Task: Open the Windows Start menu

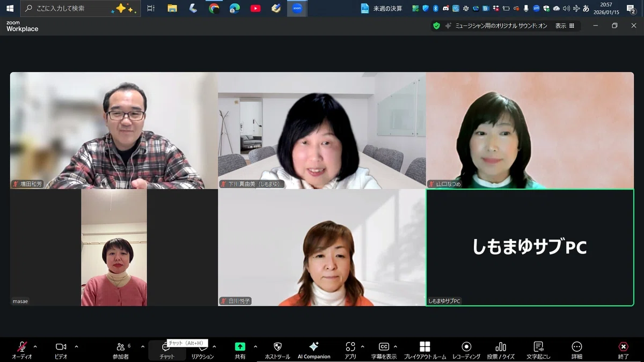Action: tap(10, 8)
